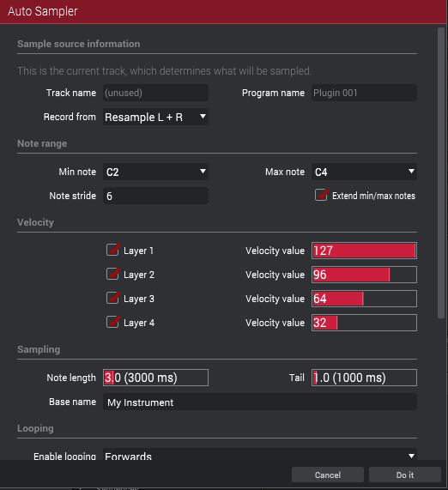Click the Base name field My Instrument
The height and width of the screenshot is (490, 448).
tap(259, 402)
